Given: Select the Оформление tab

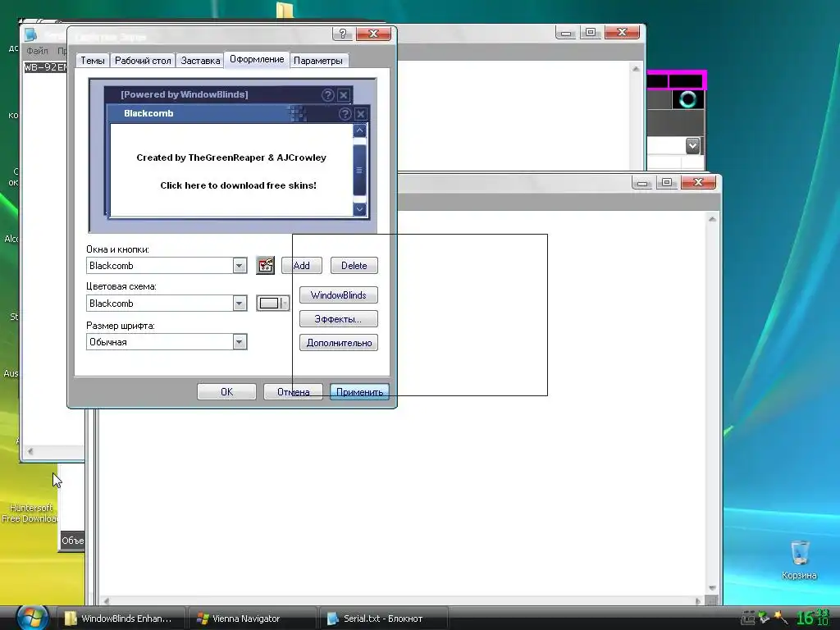Looking at the screenshot, I should (257, 59).
